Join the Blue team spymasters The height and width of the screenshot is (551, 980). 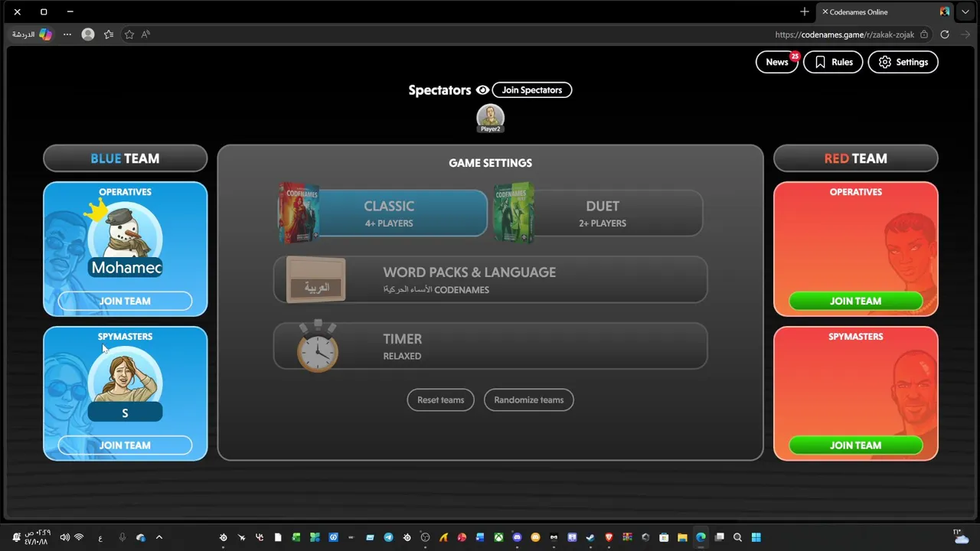point(125,445)
